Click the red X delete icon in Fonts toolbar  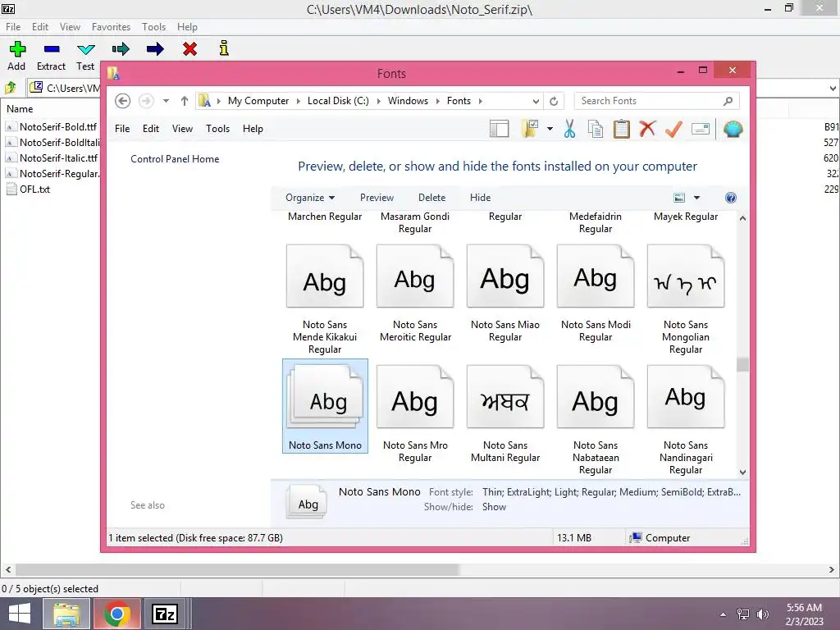click(648, 129)
